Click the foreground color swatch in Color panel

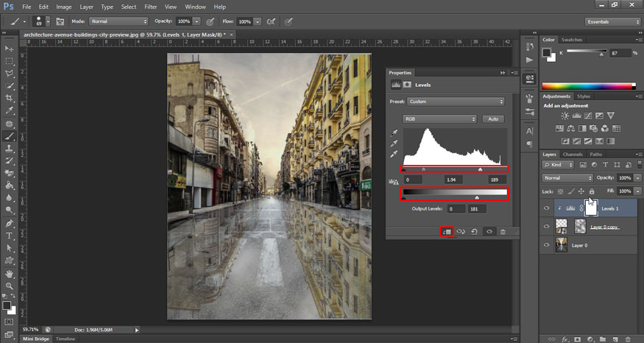(x=546, y=52)
